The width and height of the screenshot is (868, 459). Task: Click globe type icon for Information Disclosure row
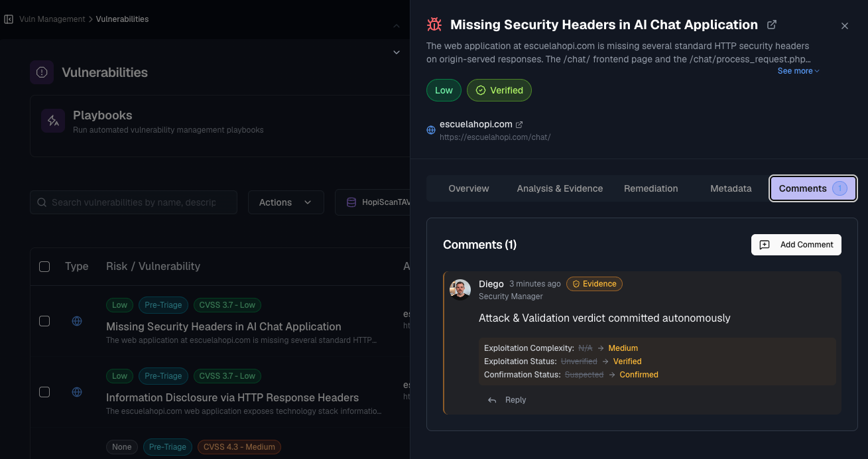coord(77,392)
